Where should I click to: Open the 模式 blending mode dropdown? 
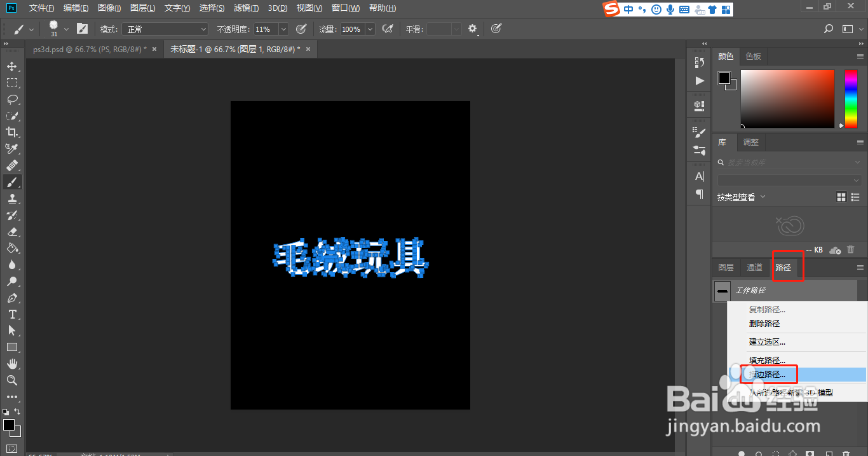point(164,29)
